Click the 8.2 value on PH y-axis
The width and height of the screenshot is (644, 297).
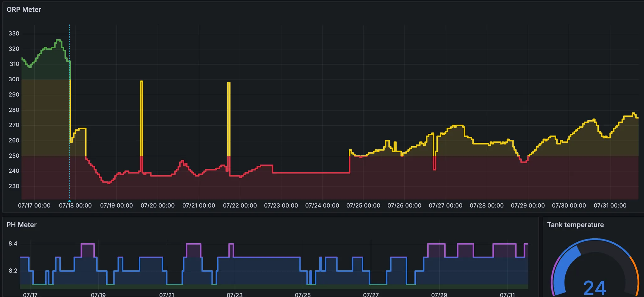(x=13, y=271)
